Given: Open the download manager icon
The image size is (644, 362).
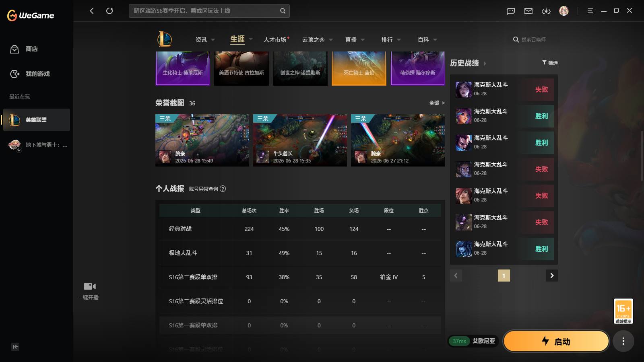Looking at the screenshot, I should [546, 11].
